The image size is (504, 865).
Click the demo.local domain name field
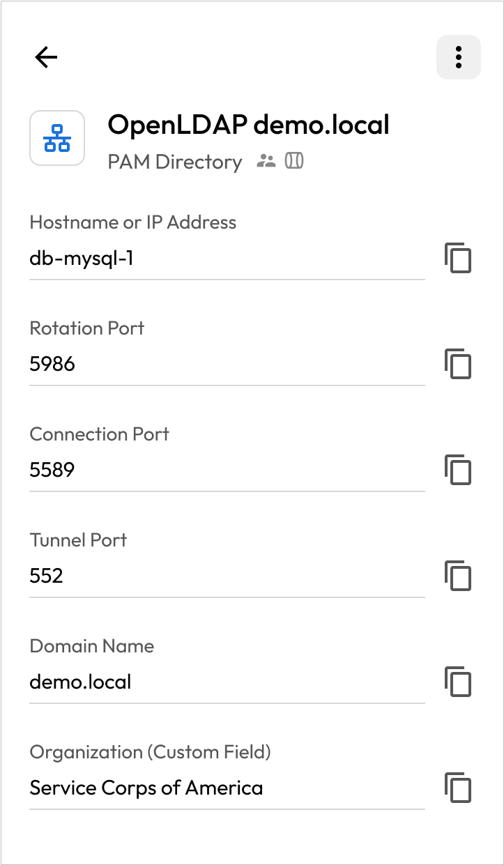(227, 682)
